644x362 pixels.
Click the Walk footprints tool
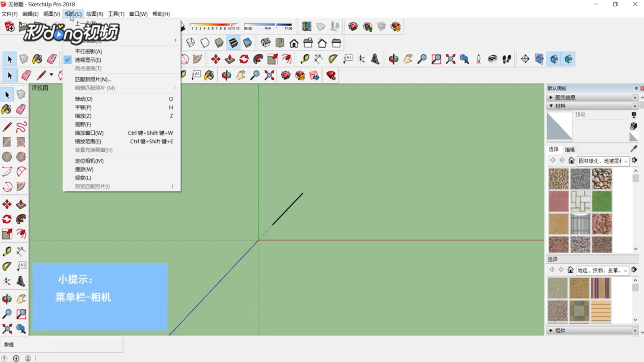[507, 59]
